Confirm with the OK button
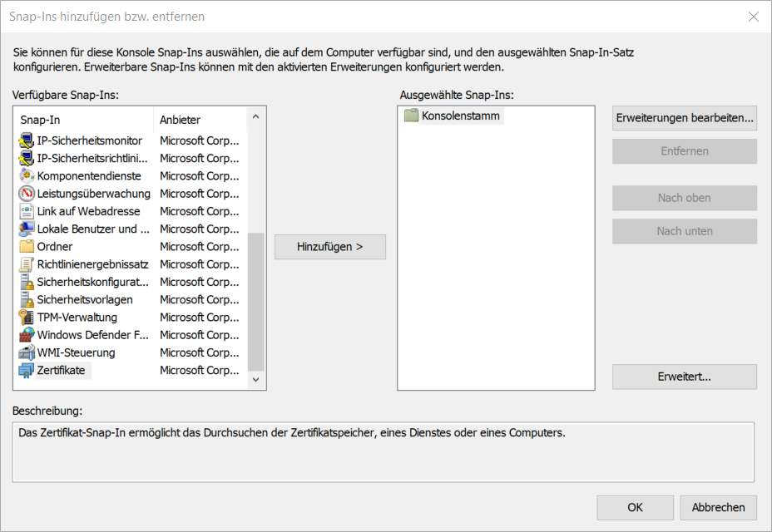The image size is (772, 532). pos(635,507)
